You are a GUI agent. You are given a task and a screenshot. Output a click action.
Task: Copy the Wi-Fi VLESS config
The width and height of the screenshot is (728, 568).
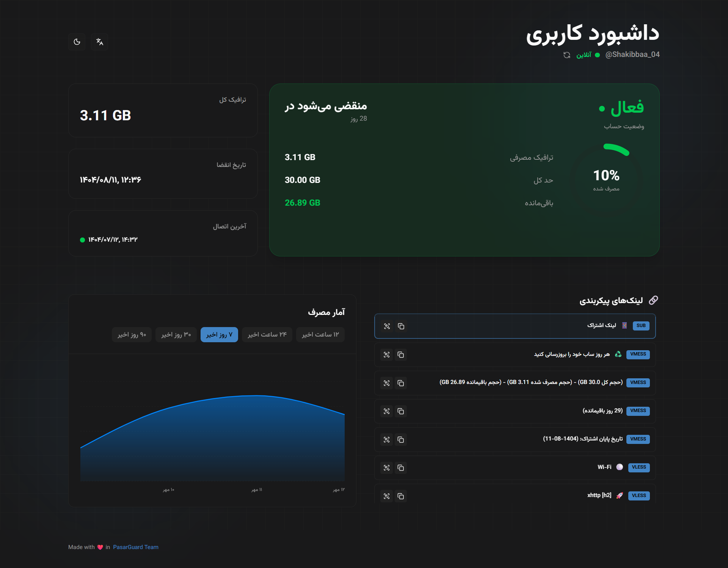[x=401, y=468]
